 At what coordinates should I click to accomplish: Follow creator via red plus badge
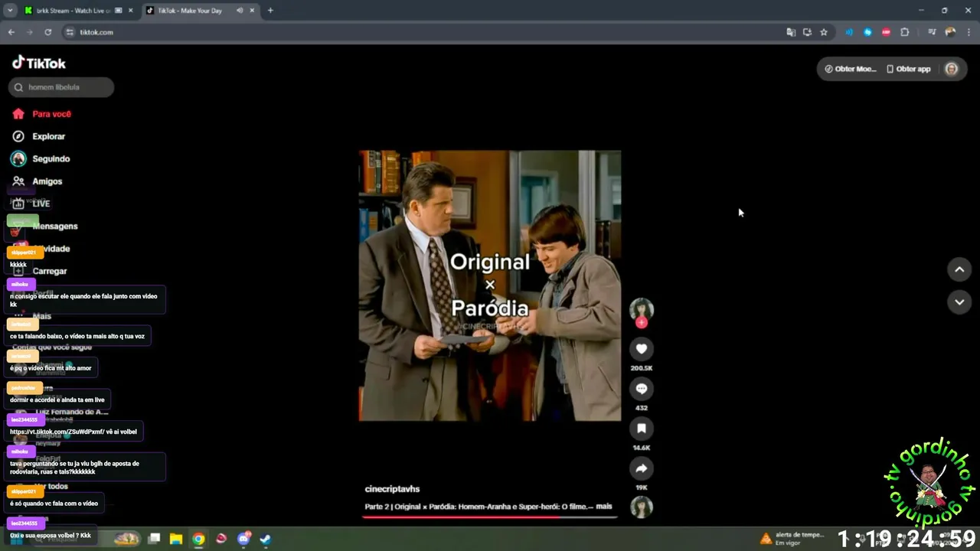[x=642, y=322]
